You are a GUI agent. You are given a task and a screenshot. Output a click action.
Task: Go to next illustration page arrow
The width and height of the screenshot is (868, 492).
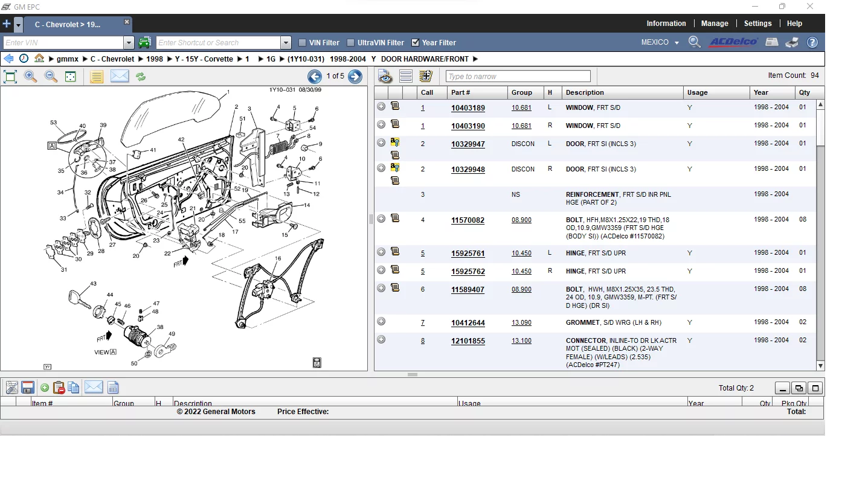pos(355,77)
